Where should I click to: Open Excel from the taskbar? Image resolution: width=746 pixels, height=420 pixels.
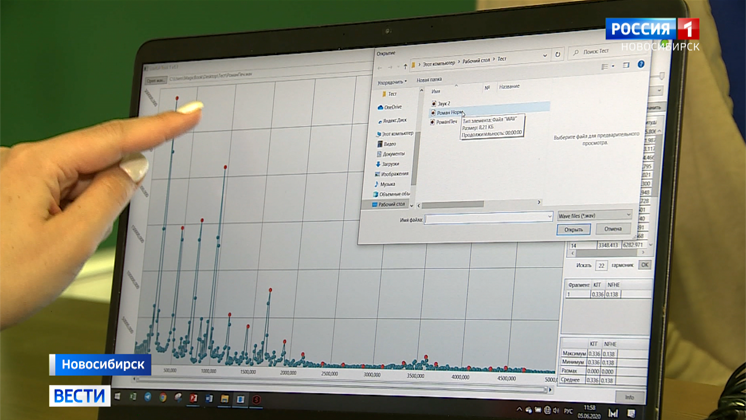click(x=133, y=396)
